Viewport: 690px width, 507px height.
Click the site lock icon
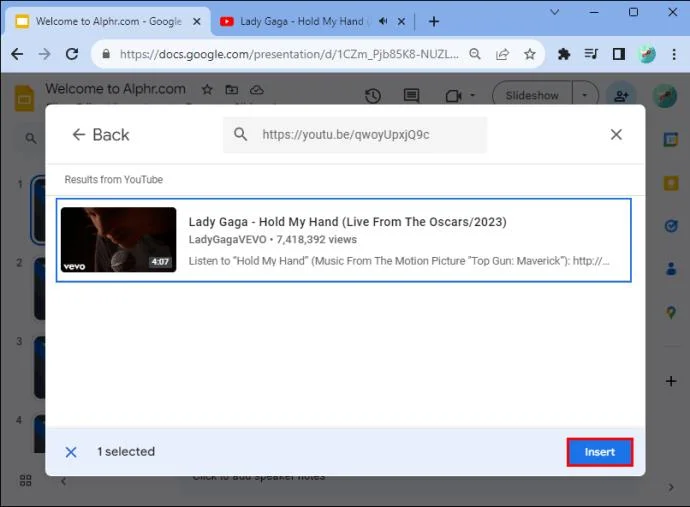point(106,54)
